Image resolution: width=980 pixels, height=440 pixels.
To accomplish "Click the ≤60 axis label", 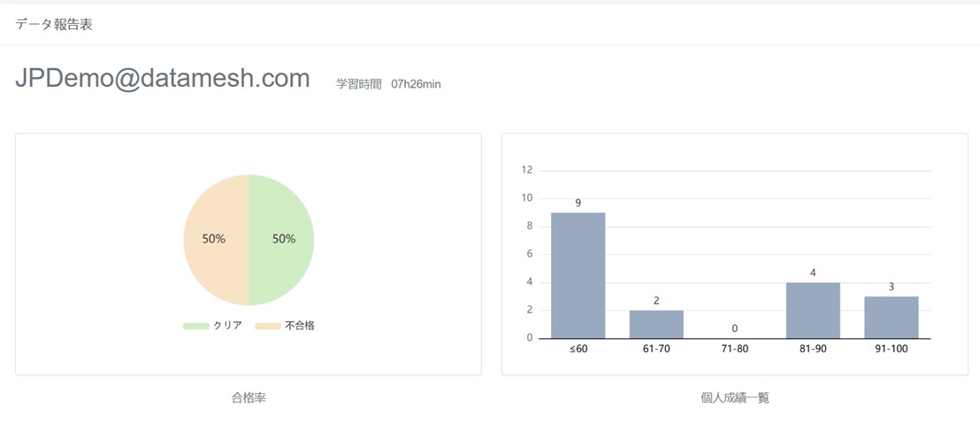I will point(578,349).
